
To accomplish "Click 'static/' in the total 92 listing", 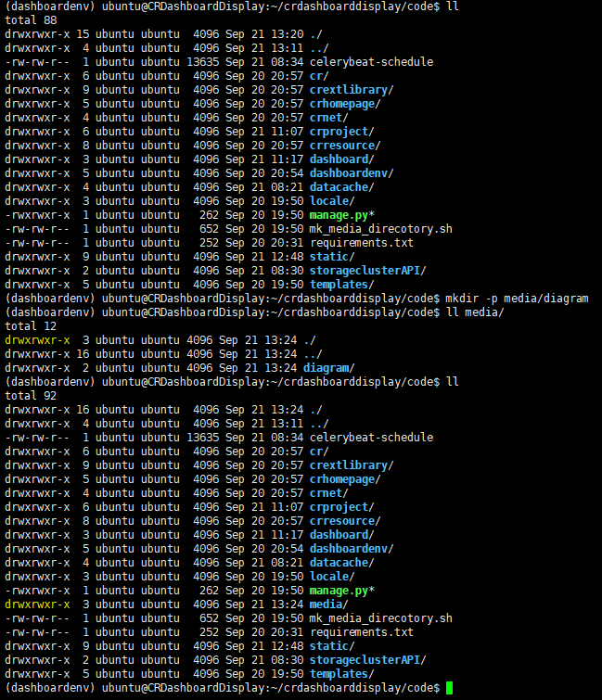I will (332, 645).
